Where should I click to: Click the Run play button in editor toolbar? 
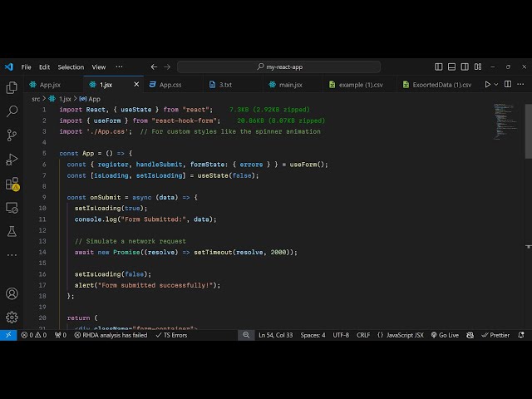click(487, 84)
